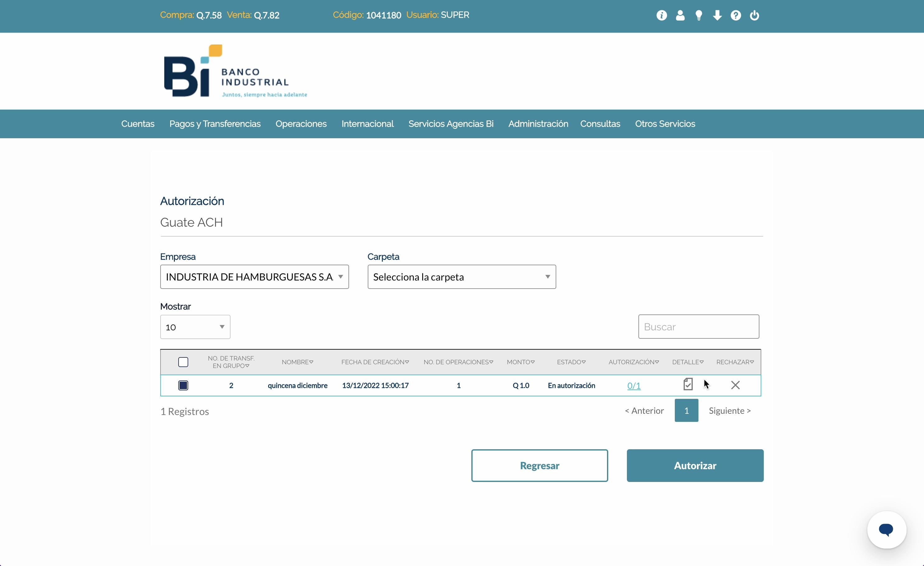Open the help question mark icon
The image size is (924, 566).
pyautogui.click(x=735, y=15)
